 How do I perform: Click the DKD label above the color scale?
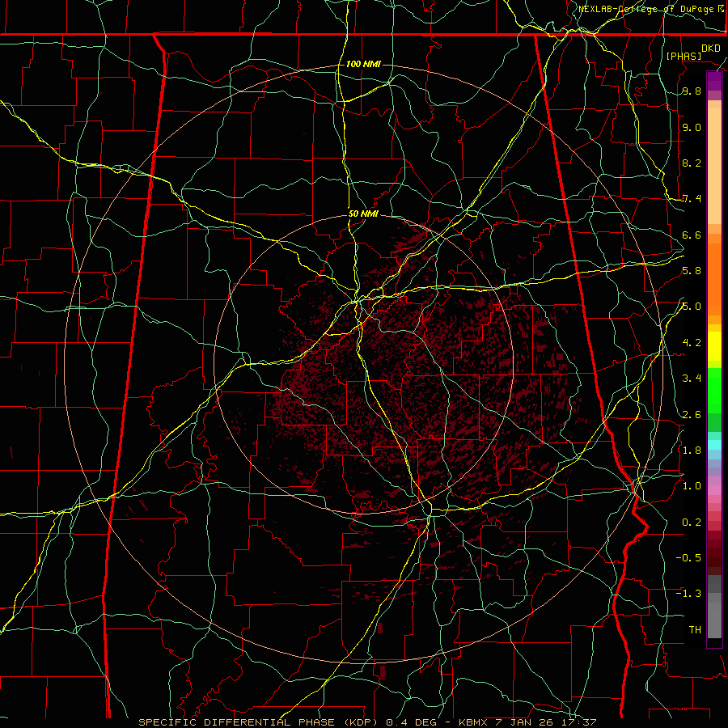coord(711,49)
